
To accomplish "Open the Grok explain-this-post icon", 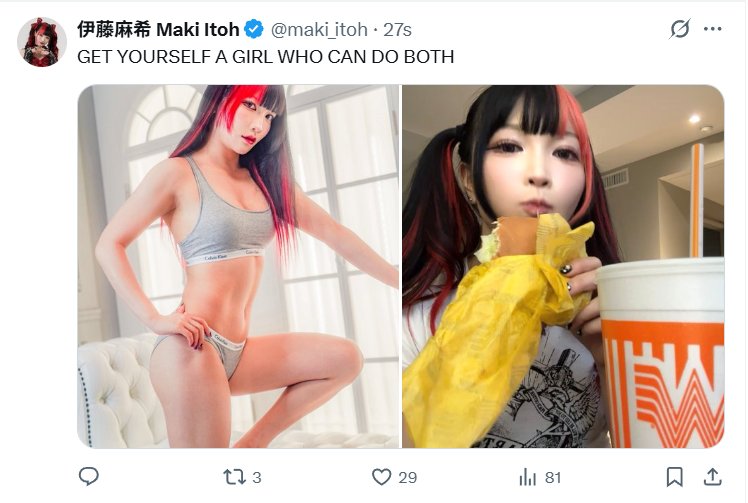I will click(679, 29).
